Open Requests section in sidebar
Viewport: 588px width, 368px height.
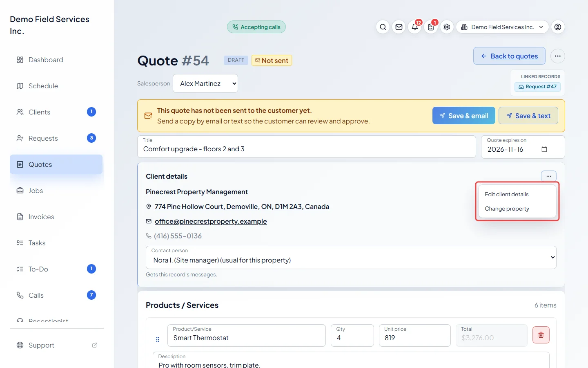(x=56, y=138)
